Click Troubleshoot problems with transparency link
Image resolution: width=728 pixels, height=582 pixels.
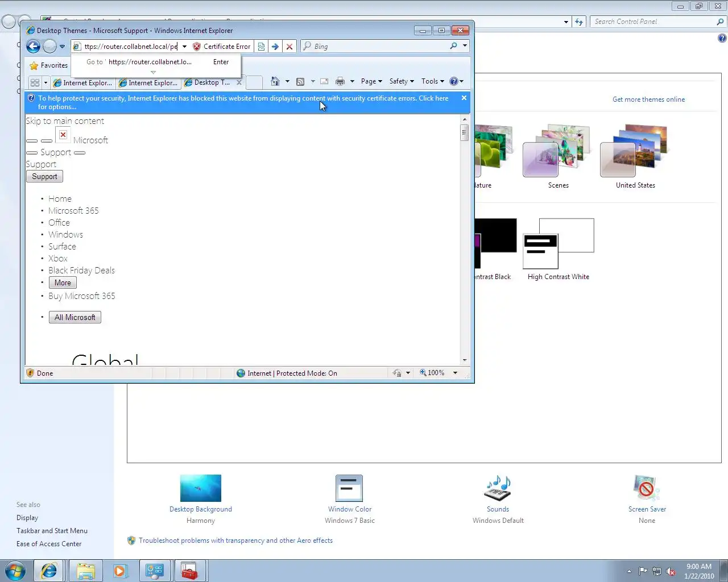pos(235,541)
